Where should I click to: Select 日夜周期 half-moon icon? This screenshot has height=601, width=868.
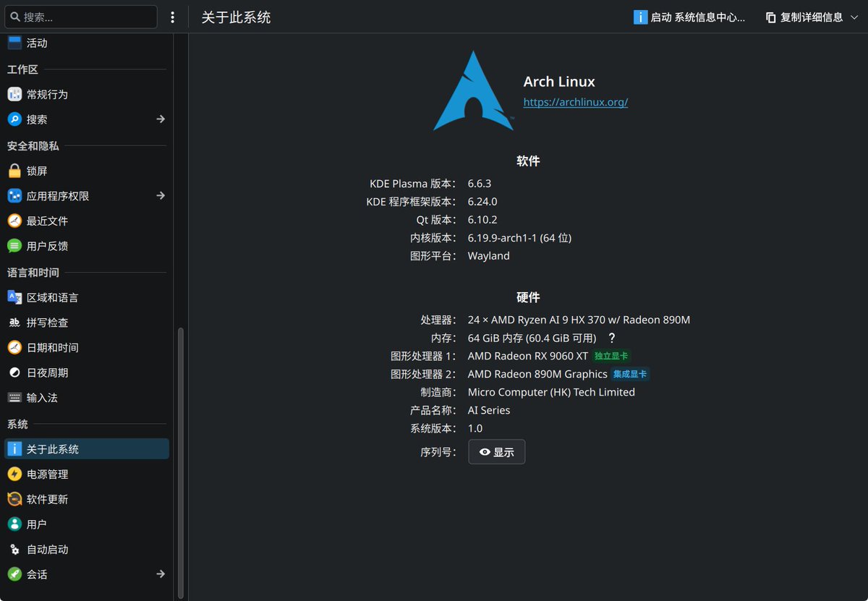[14, 372]
